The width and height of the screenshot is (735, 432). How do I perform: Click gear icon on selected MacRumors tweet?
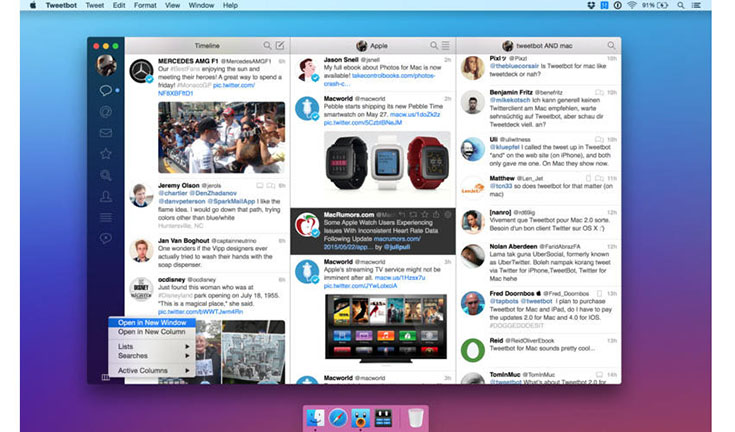tap(448, 215)
